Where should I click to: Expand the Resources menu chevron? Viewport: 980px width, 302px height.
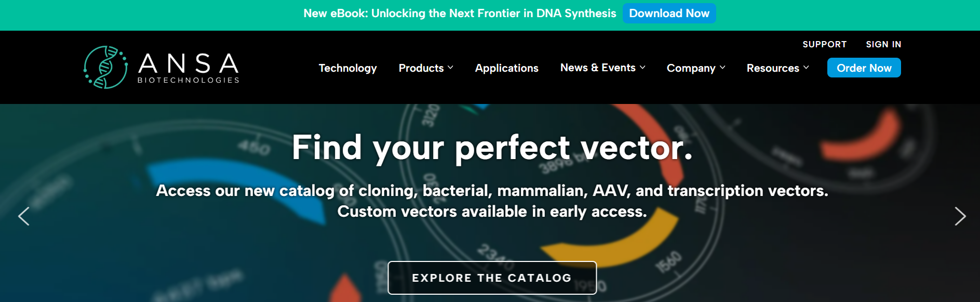click(806, 68)
